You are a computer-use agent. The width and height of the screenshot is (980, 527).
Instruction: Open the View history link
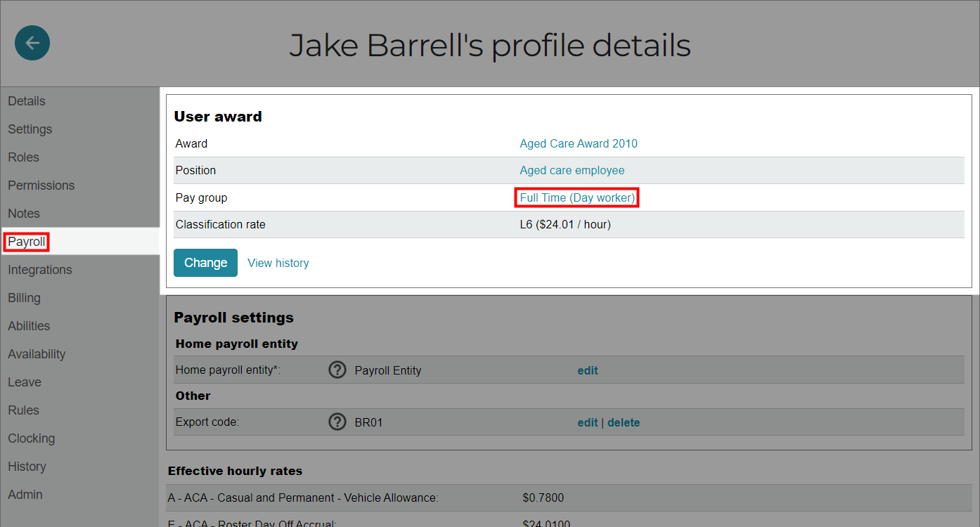(x=278, y=262)
